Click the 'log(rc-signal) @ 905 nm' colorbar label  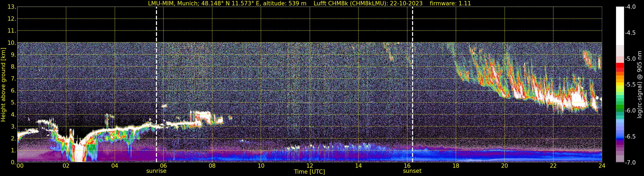(640, 85)
